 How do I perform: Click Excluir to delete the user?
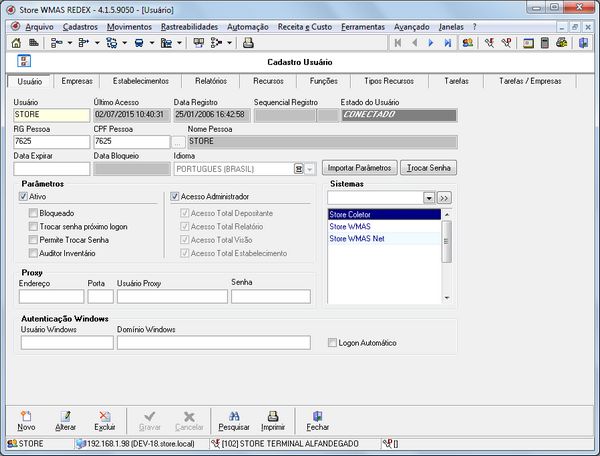click(x=104, y=421)
